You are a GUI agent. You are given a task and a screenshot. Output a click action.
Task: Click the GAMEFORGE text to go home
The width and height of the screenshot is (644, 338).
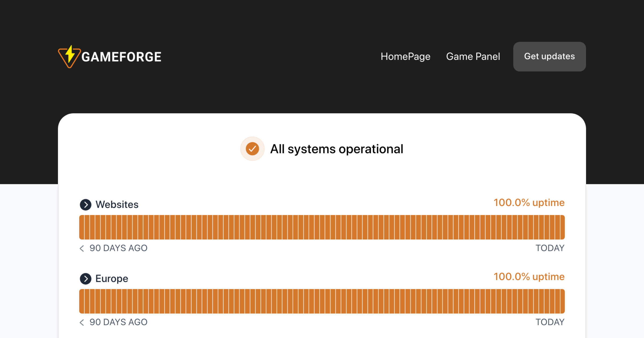[121, 56]
